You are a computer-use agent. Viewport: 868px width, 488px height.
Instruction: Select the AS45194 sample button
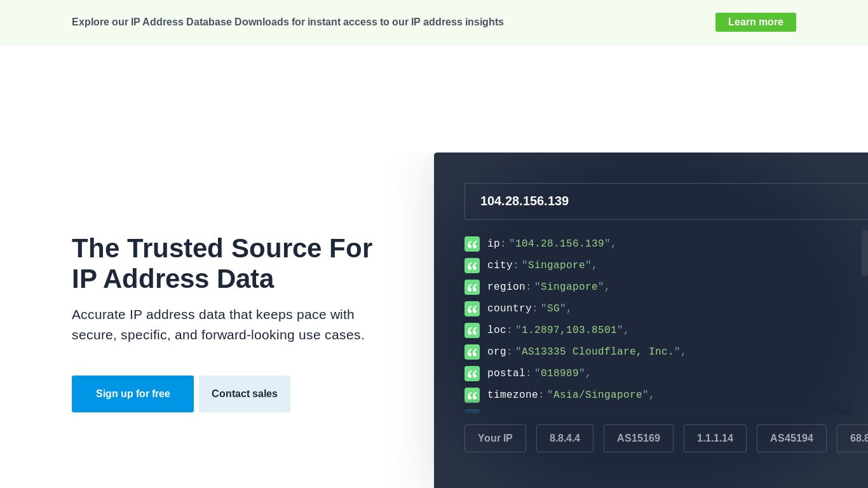pos(792,438)
